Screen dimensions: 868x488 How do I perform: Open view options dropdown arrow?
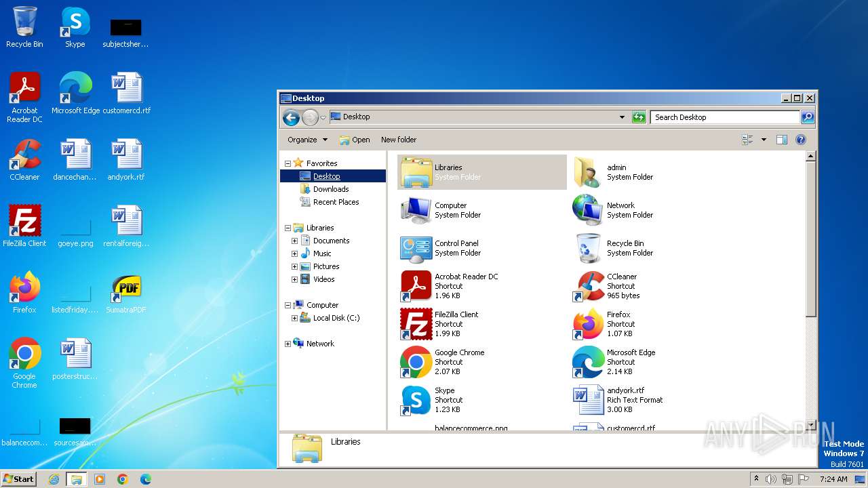tap(764, 140)
